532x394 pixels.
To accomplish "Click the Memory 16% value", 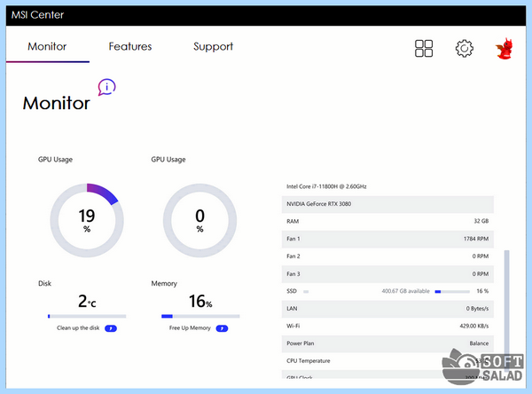I will (x=200, y=302).
